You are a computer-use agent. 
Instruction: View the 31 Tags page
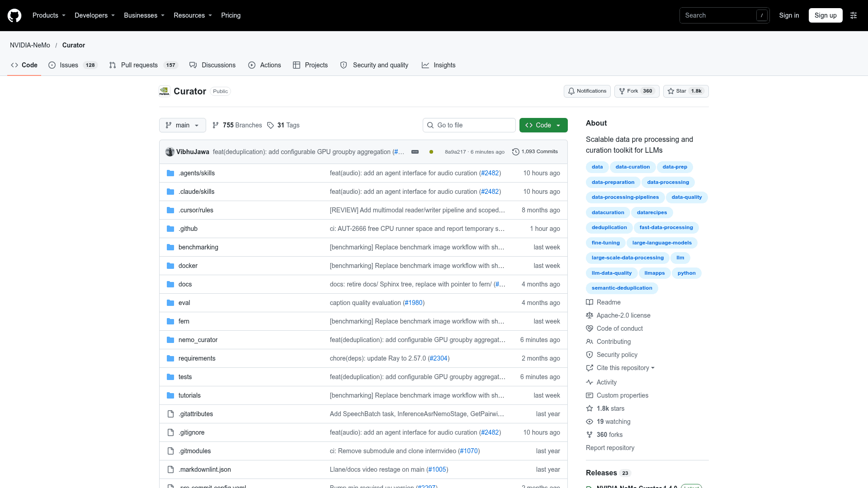[x=283, y=125]
